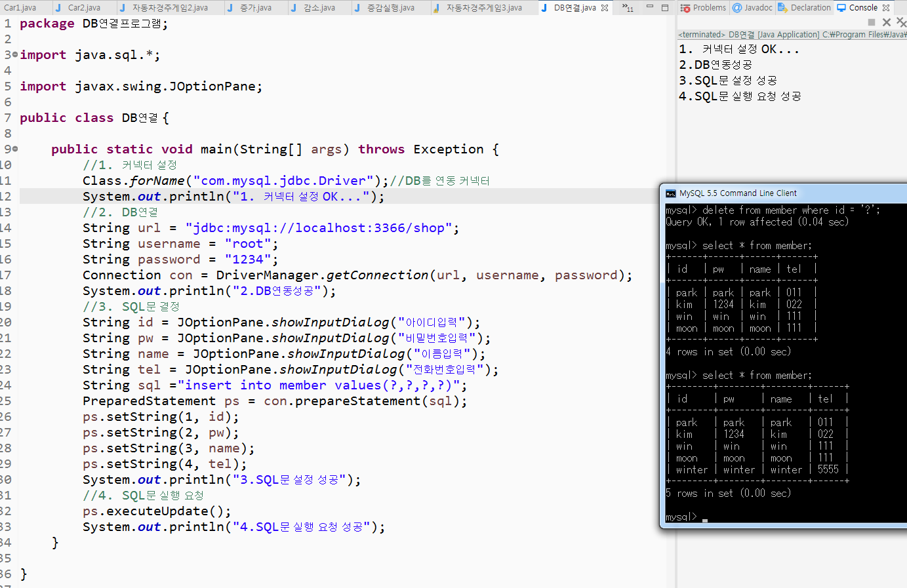The image size is (907, 588).
Task: Click the mysql prompt cursor line at bottom
Action: [687, 517]
